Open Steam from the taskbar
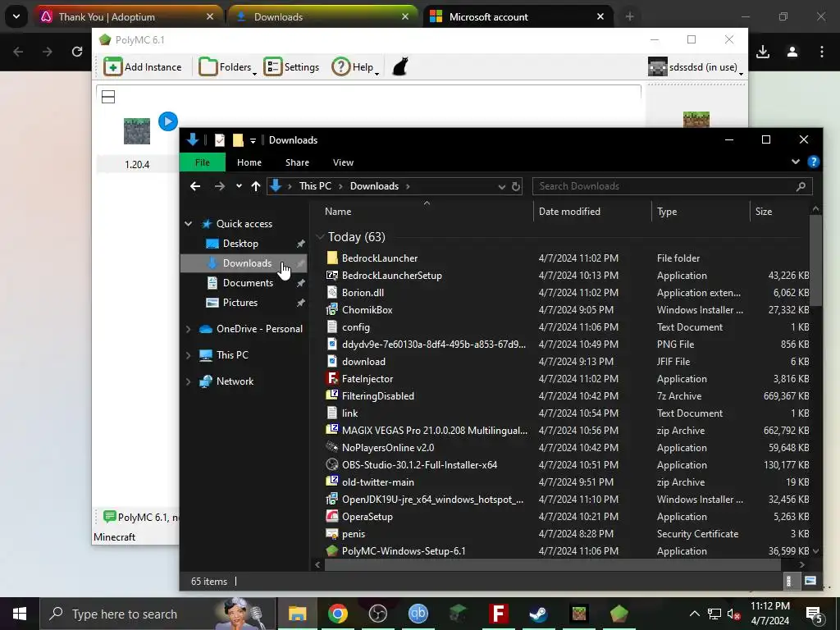 pyautogui.click(x=538, y=614)
